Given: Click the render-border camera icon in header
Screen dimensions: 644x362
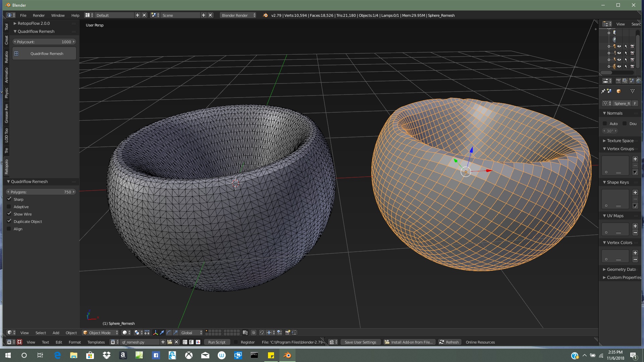Looking at the screenshot, I should [x=287, y=333].
